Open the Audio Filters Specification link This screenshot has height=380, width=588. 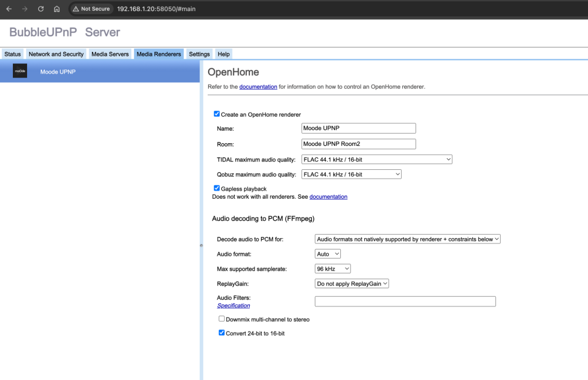pyautogui.click(x=233, y=306)
